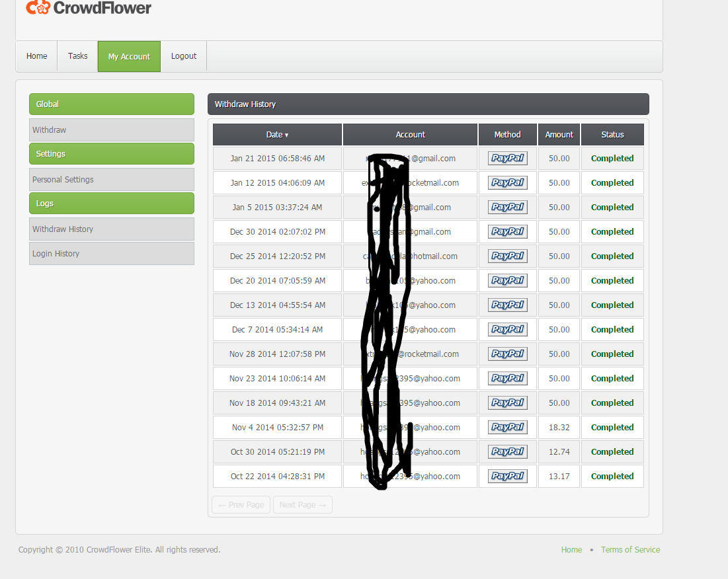Click the Settings sidebar section header

tap(112, 153)
